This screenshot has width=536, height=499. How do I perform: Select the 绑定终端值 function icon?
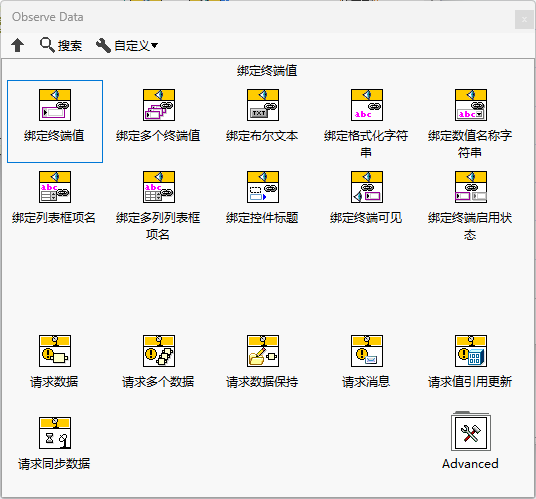tap(55, 105)
